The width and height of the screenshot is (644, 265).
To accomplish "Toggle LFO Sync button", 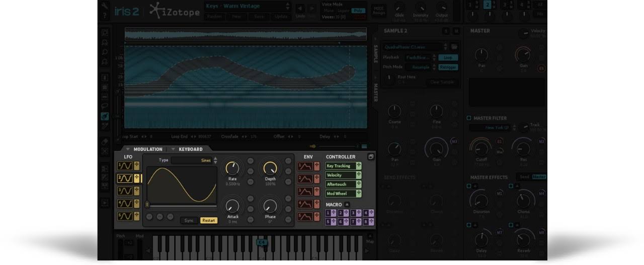I will click(x=189, y=220).
